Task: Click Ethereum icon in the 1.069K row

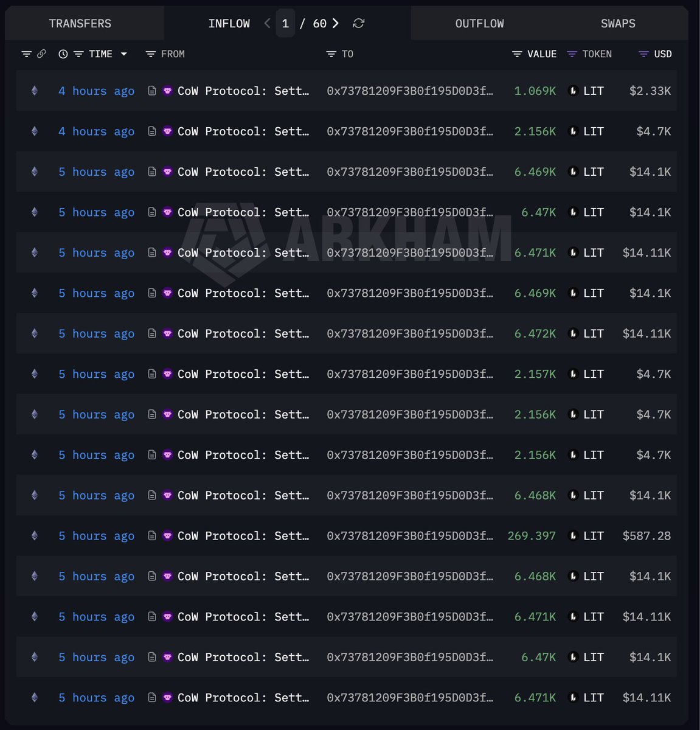Action: [x=35, y=91]
